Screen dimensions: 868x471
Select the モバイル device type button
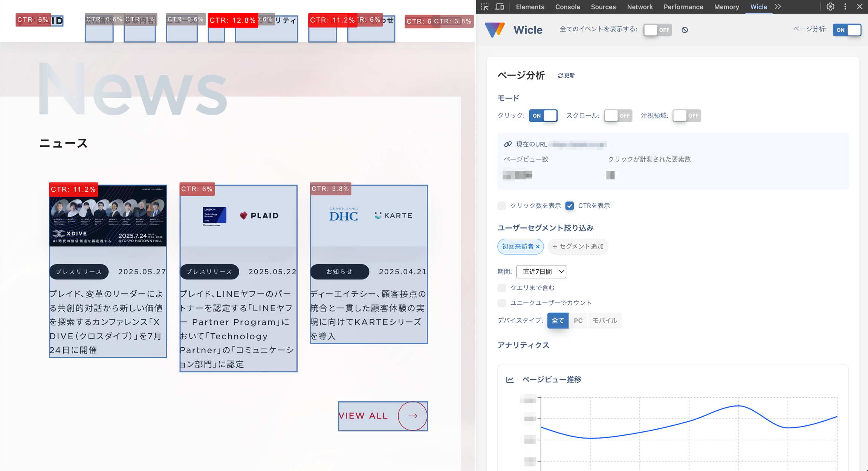(605, 321)
